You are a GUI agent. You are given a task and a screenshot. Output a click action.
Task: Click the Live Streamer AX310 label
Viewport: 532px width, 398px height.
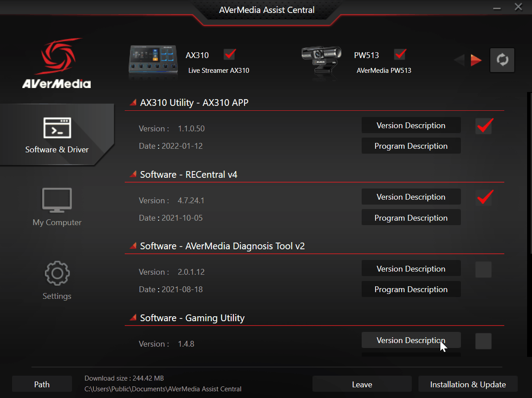(219, 71)
